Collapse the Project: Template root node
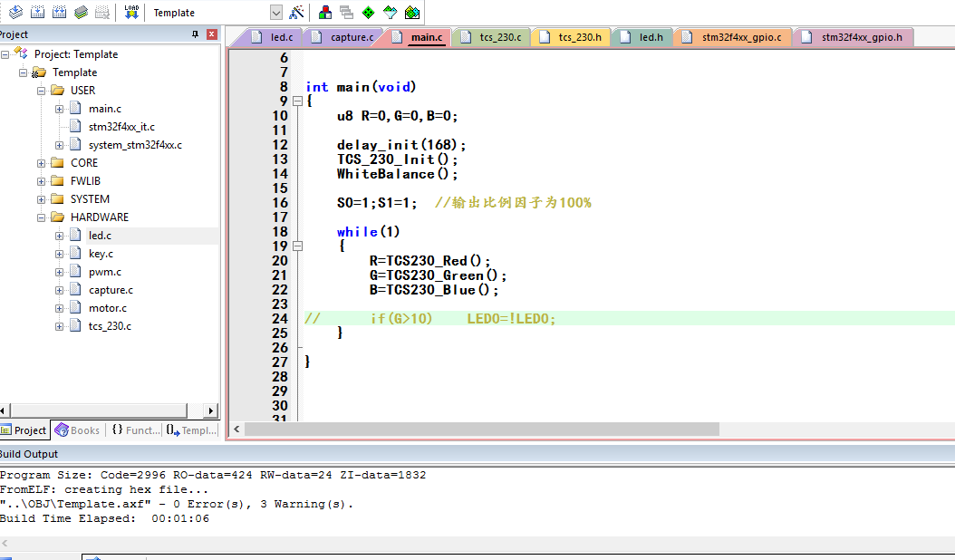Viewport: 955px width, 560px height. point(5,54)
